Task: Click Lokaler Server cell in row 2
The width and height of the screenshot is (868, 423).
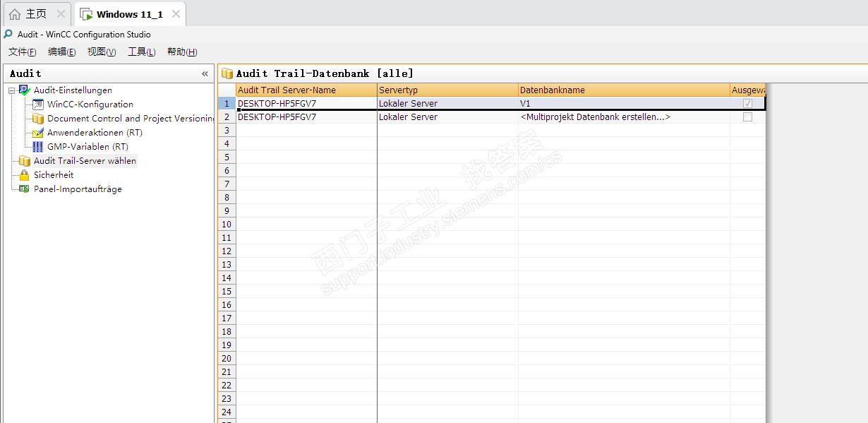Action: (447, 117)
